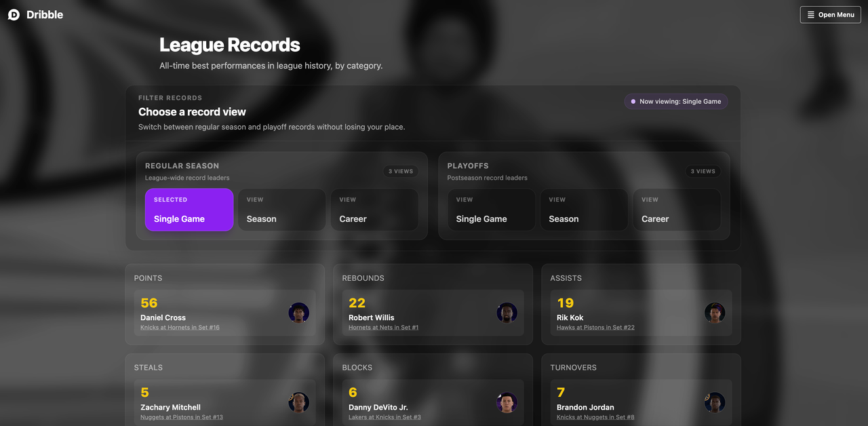
Task: Open Knicks at Hornets in Set #16 link
Action: pos(180,328)
